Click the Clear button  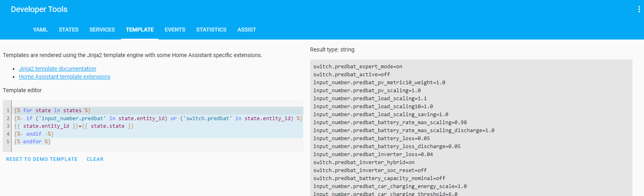coord(95,159)
